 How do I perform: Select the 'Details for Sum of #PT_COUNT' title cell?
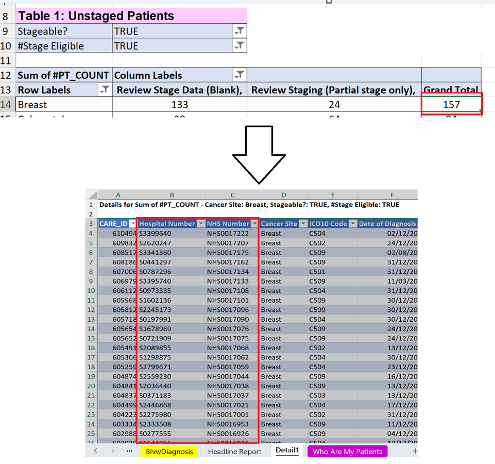[249, 204]
